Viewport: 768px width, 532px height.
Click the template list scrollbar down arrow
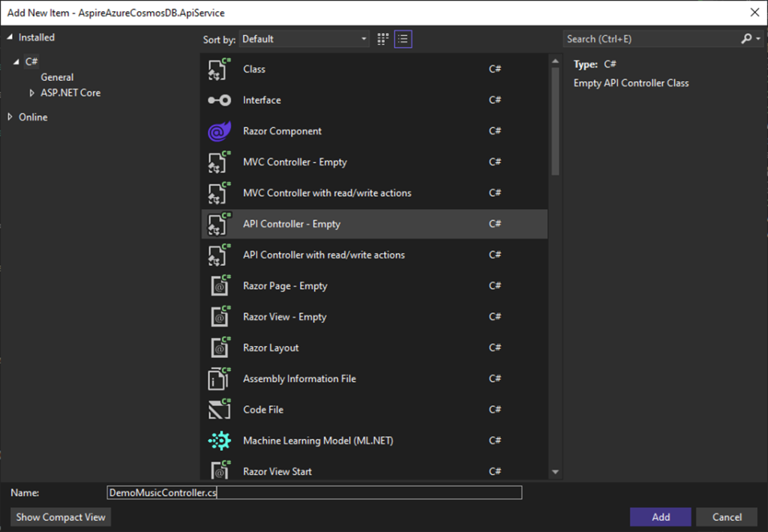click(555, 472)
